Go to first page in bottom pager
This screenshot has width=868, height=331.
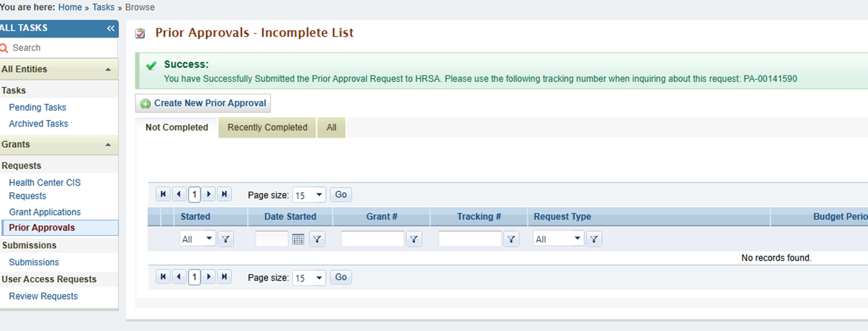point(163,277)
